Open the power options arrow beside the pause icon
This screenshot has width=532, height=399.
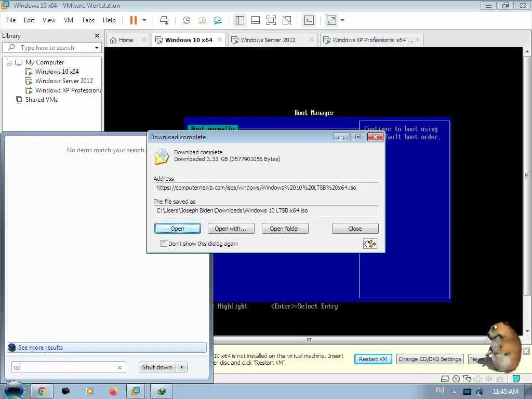[144, 20]
